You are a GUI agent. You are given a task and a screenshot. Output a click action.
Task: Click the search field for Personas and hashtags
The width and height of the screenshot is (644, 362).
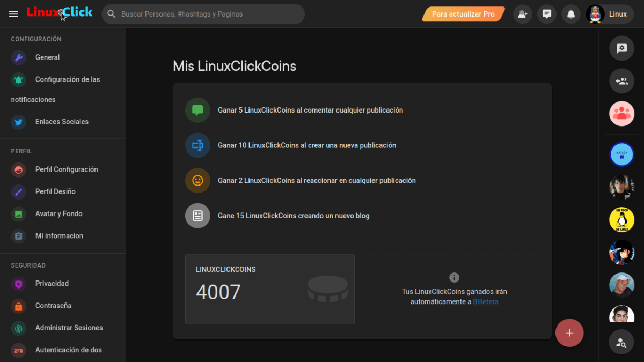click(x=204, y=14)
